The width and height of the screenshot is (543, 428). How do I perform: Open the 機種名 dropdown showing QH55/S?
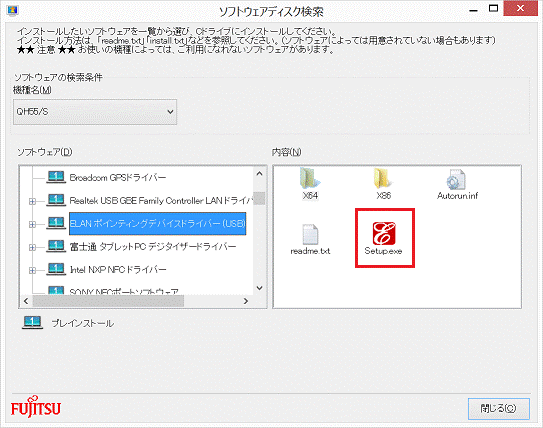tap(95, 112)
